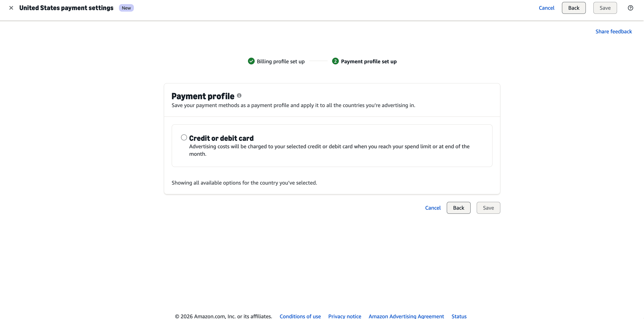
Task: Click the New badge next to the title
Action: [x=126, y=8]
